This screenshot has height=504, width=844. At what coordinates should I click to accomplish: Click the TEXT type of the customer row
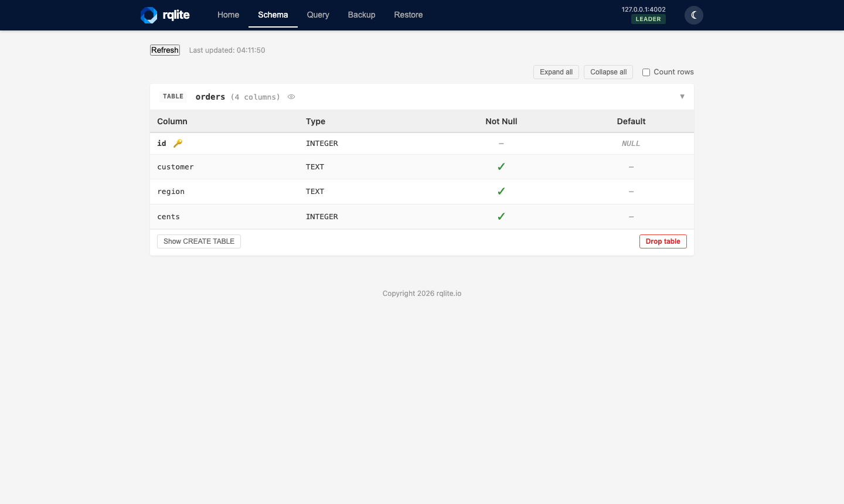pos(315,167)
